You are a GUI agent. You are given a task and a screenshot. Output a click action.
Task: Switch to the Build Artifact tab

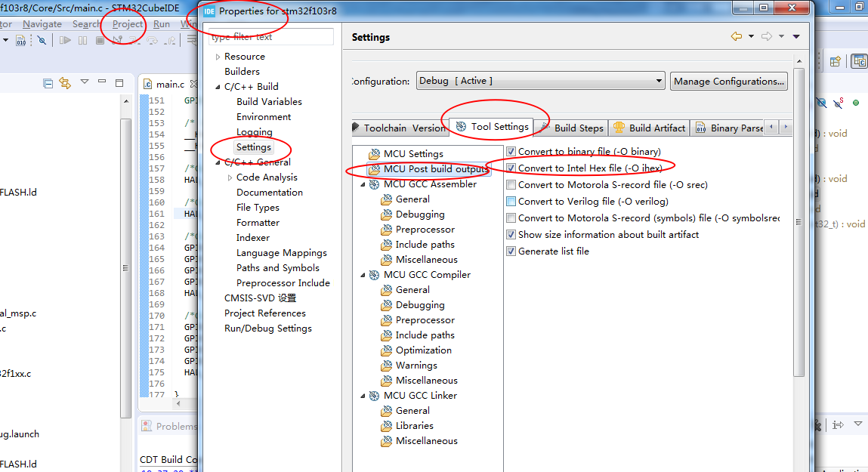pos(650,128)
